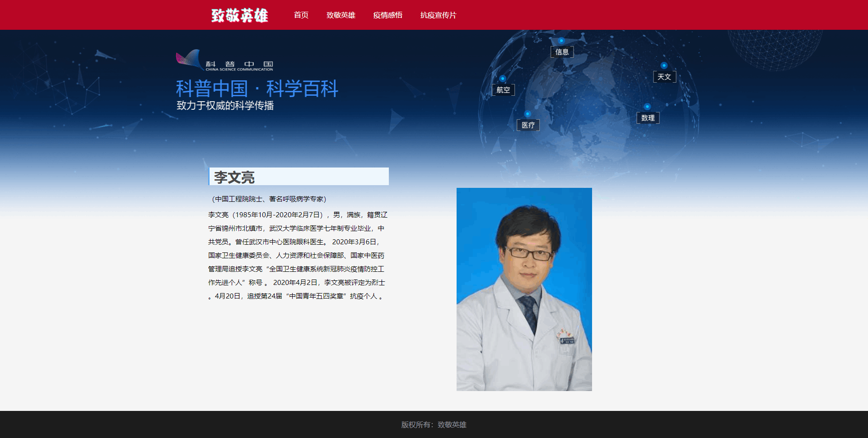Go to 致敬英雄 in the navigation bar

coord(341,15)
